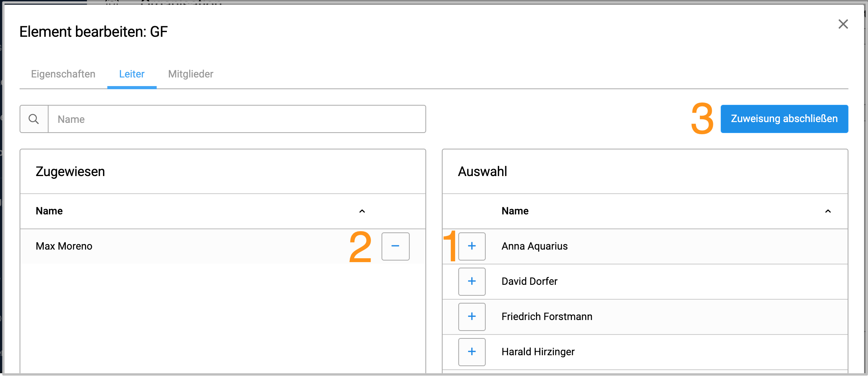Switch to the Eigenschaften tab
The image size is (868, 392).
(x=63, y=74)
